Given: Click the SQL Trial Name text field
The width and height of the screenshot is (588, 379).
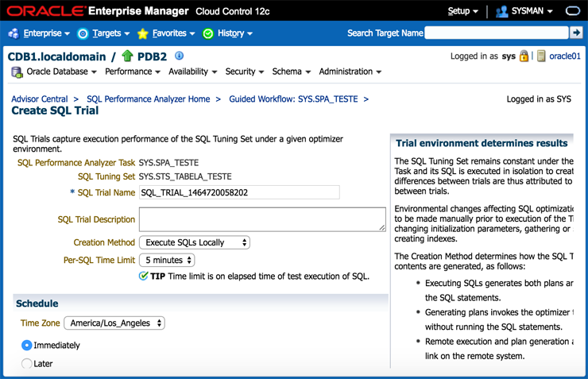Looking at the screenshot, I should click(238, 192).
